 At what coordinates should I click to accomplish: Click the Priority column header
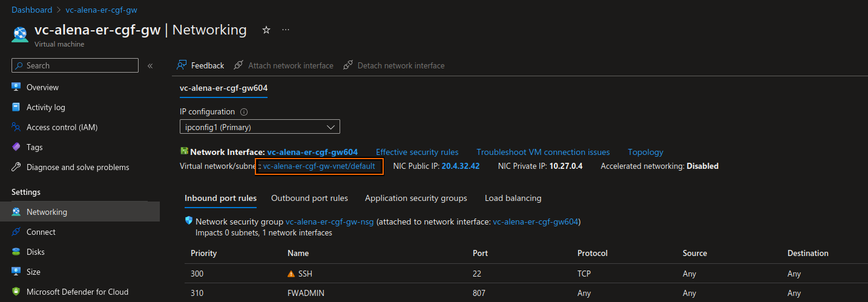click(203, 253)
